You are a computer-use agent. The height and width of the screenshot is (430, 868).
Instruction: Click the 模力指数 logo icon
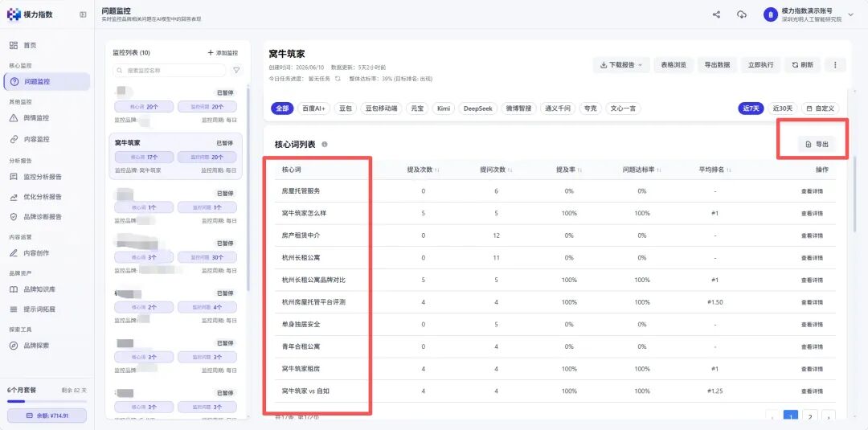14,14
